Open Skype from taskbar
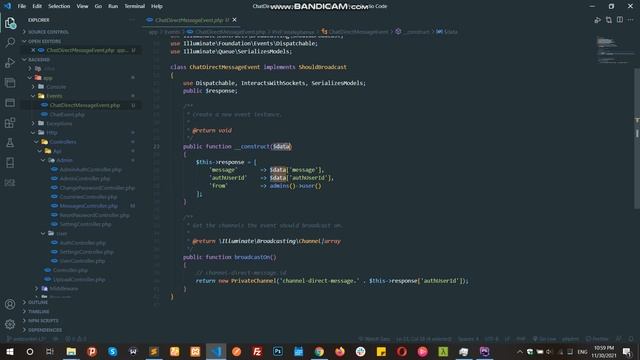Screen dimensions: 640x360 coord(113,351)
